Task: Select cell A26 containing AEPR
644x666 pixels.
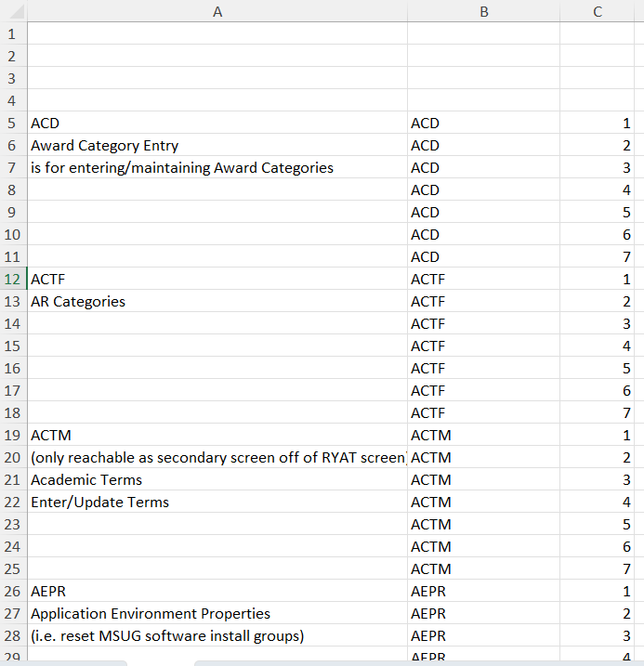Action: coord(217,591)
